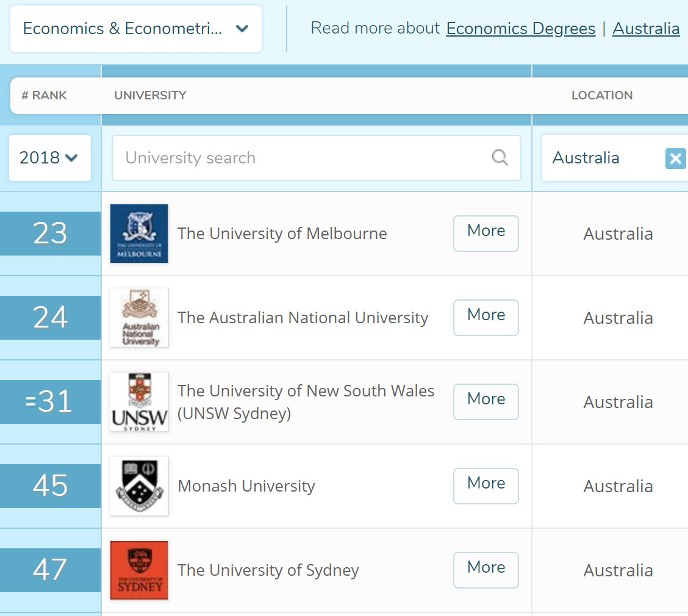This screenshot has width=688, height=616.
Task: Open the 2018 year dropdown
Action: (50, 158)
